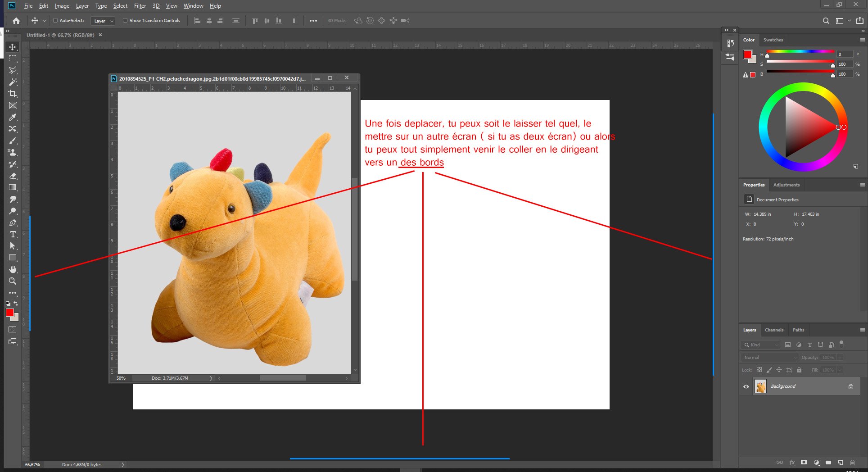The height and width of the screenshot is (472, 868).
Task: Switch to the Swatches tab
Action: (773, 40)
